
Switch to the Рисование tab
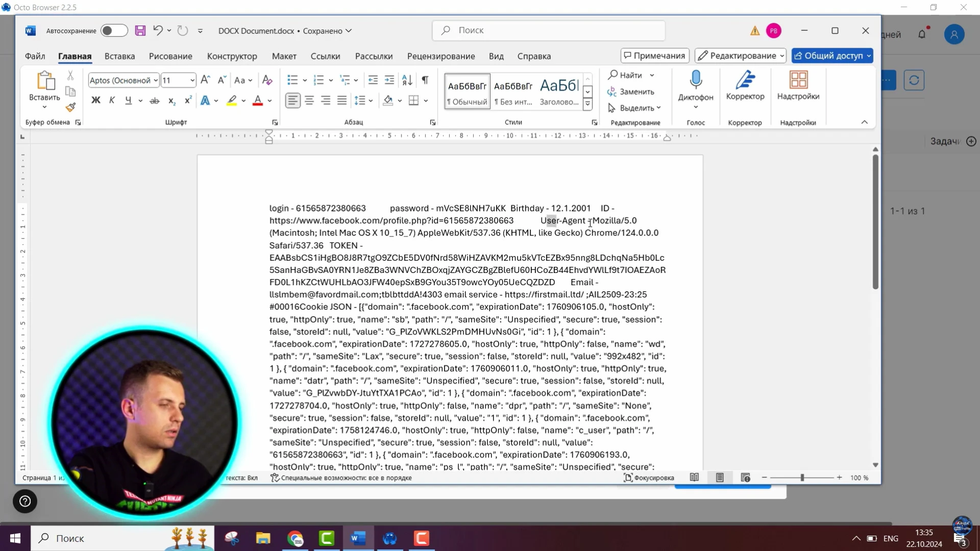pos(170,56)
